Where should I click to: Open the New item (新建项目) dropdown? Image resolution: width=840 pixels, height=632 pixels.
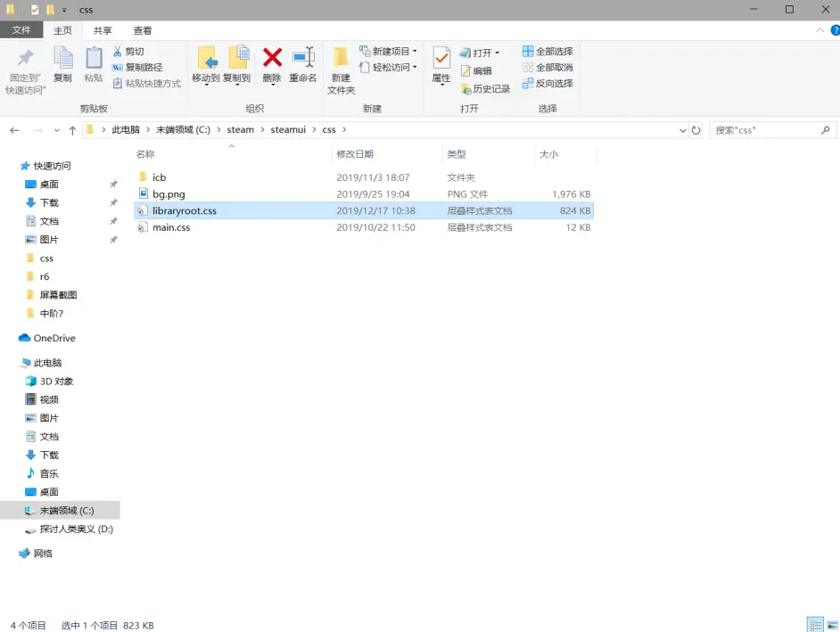click(x=388, y=52)
